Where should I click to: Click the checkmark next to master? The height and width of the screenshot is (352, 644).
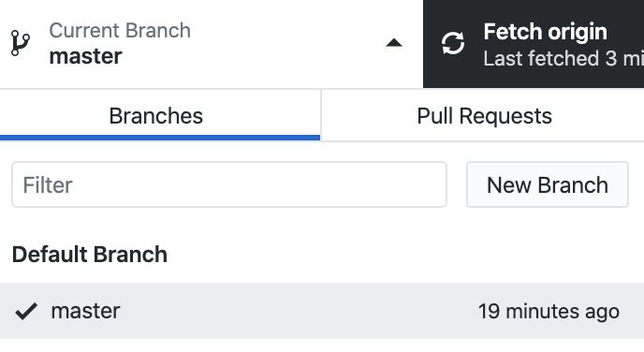point(26,311)
